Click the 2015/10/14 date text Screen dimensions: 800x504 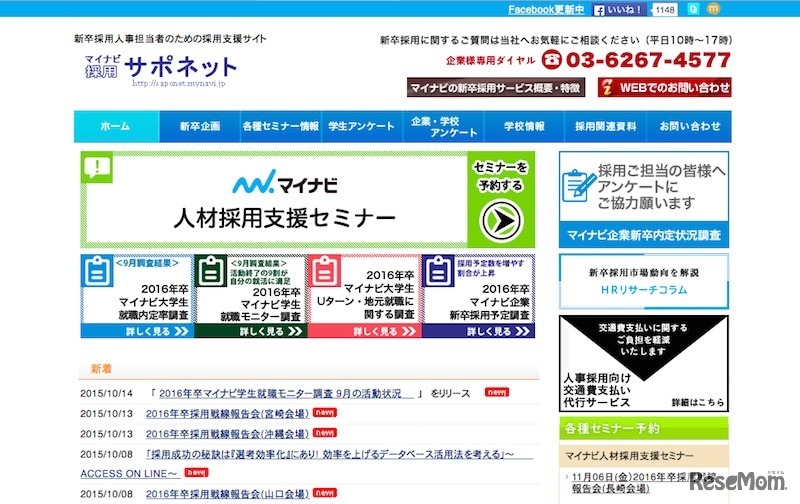click(x=106, y=393)
